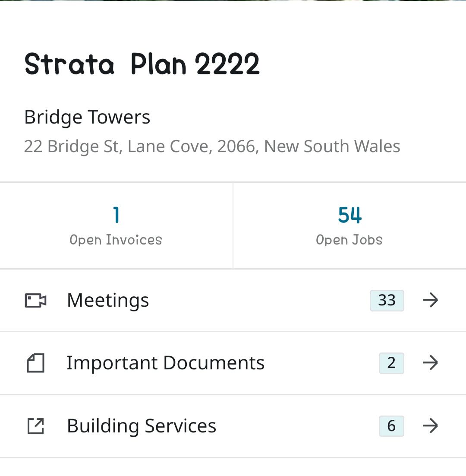
Task: Click the Important Documents badge showing 2
Action: (391, 363)
